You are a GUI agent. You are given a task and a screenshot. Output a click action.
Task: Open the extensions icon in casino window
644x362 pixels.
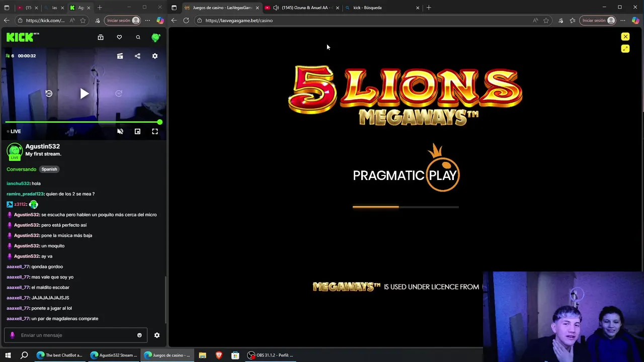(x=560, y=21)
